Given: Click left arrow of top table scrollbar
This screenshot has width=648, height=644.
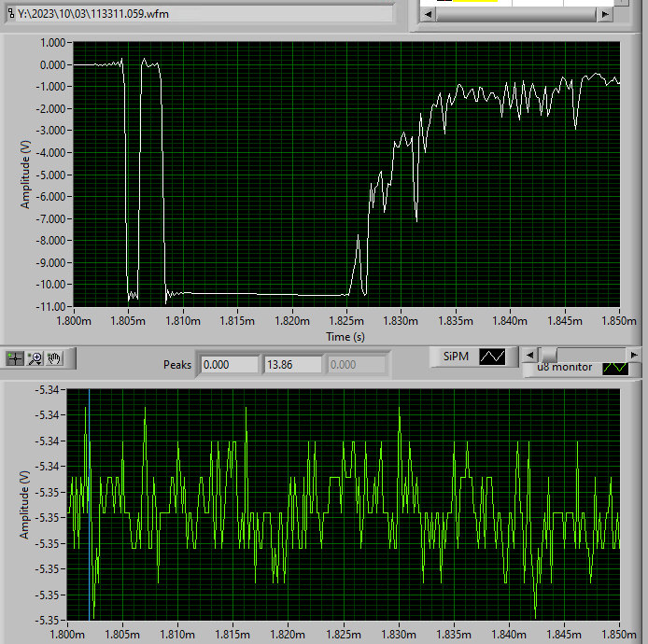Looking at the screenshot, I should [x=429, y=14].
